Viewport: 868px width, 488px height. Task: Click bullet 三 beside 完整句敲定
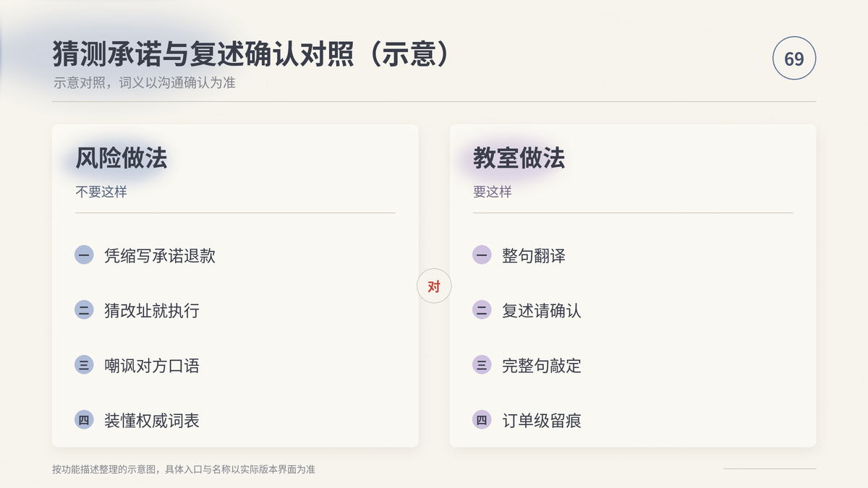point(482,365)
